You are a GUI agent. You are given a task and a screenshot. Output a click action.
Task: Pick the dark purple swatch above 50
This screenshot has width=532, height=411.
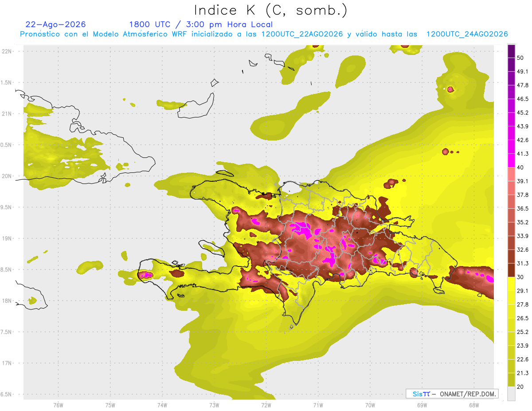[x=511, y=51]
